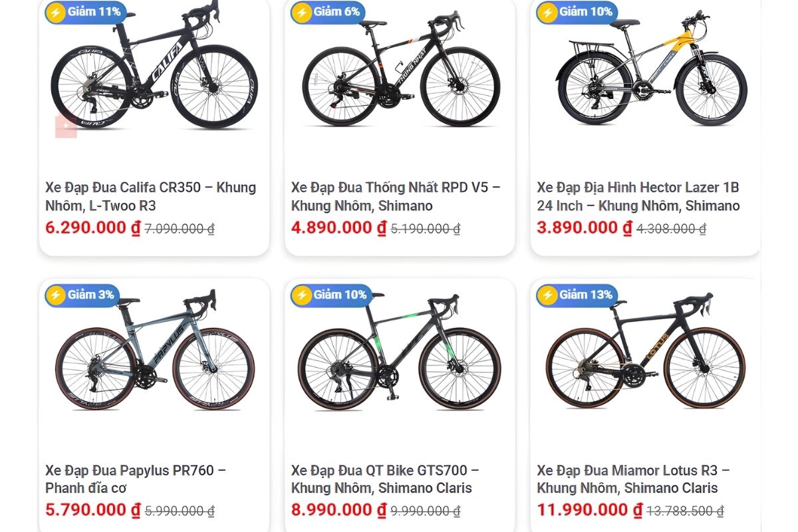
Task: Open the Miamor Lotus R3 bike photo
Action: pyautogui.click(x=645, y=352)
